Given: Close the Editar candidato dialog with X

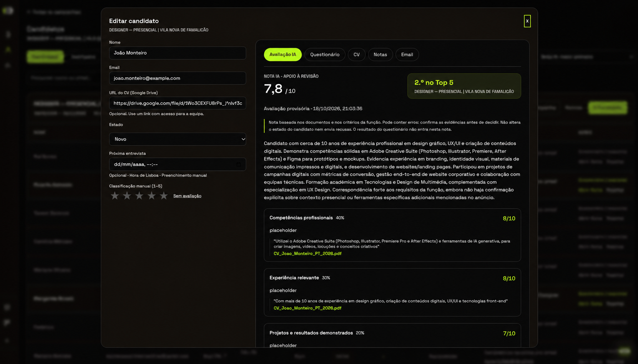Looking at the screenshot, I should tap(527, 21).
